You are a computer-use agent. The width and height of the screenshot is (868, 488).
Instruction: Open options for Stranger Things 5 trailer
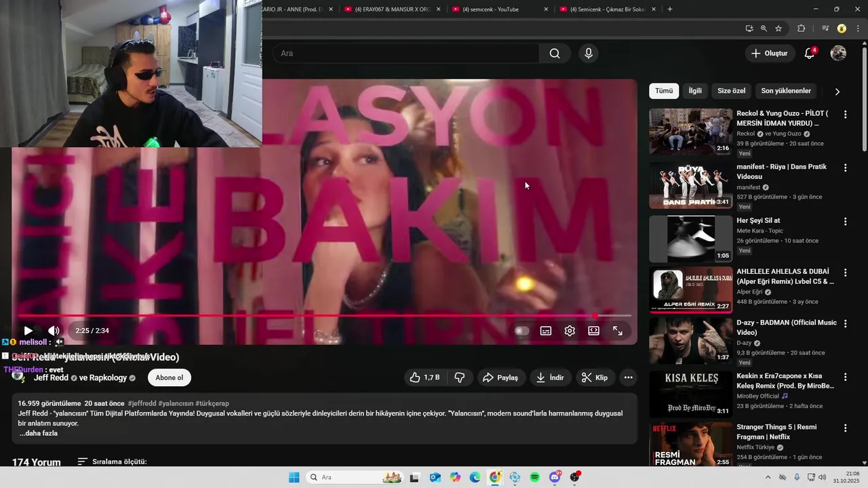pos(845,428)
